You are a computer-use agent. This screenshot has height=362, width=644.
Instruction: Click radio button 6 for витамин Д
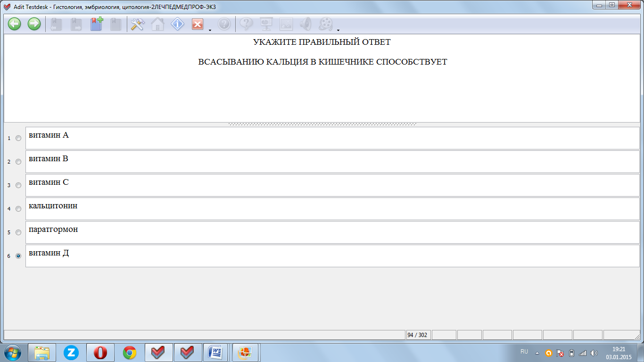coord(18,256)
